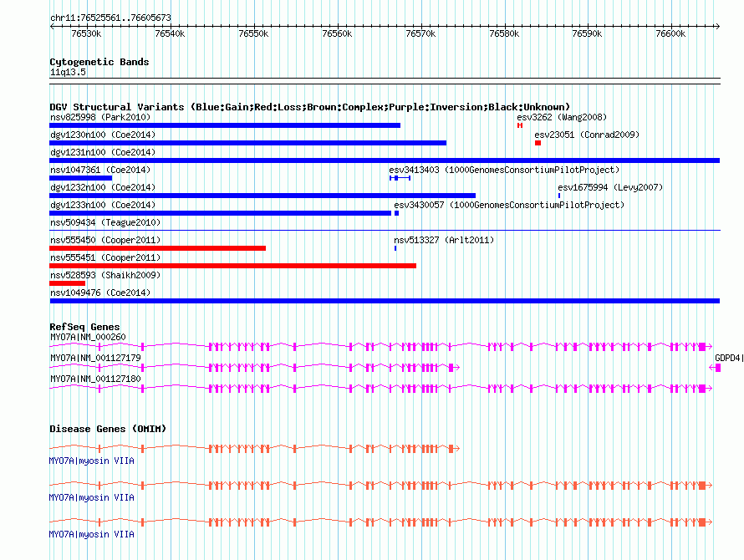Image resolution: width=744 pixels, height=560 pixels.
Task: Select the tiny esv1675994 blue marker
Action: pyautogui.click(x=559, y=196)
